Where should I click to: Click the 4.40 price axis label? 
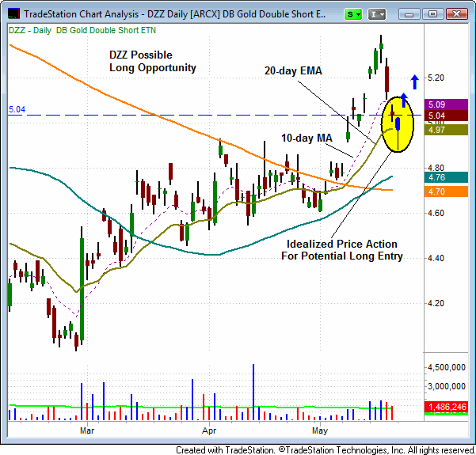(436, 258)
